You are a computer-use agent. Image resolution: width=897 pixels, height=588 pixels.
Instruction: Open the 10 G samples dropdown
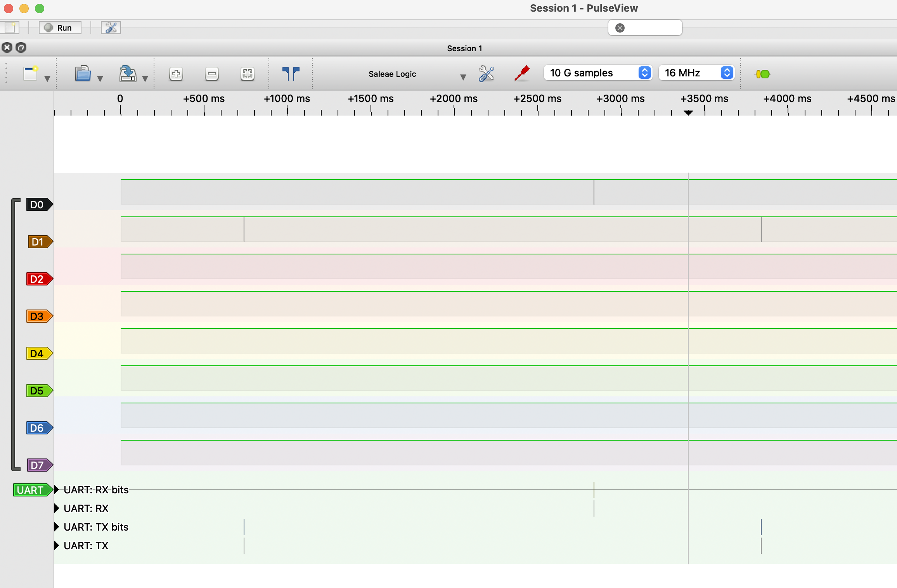597,73
